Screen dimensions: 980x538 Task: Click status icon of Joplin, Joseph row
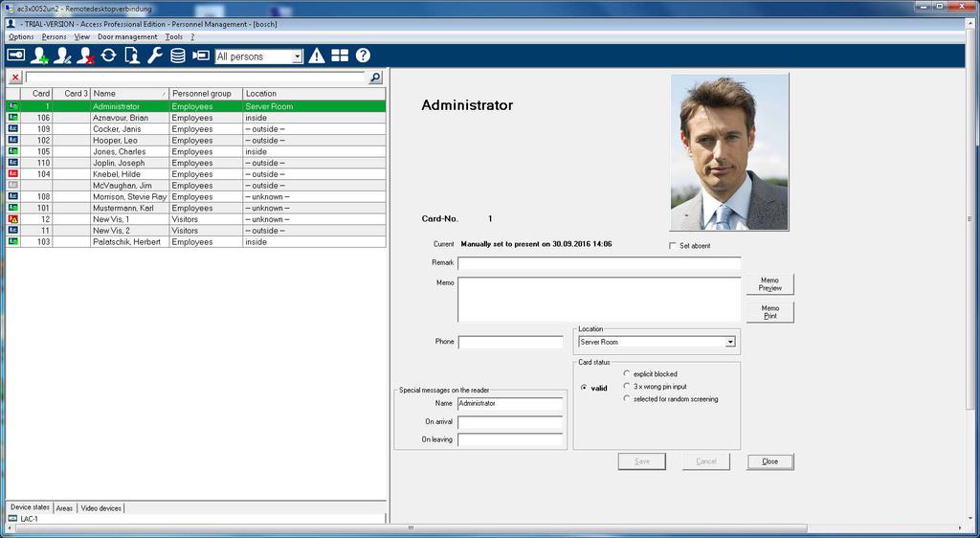tap(12, 163)
